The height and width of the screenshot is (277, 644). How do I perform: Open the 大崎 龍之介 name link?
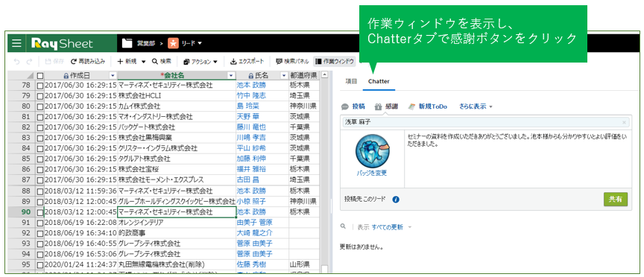click(x=255, y=233)
